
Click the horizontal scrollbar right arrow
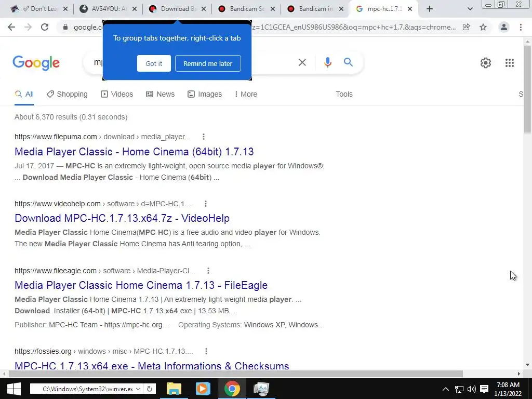(519, 374)
